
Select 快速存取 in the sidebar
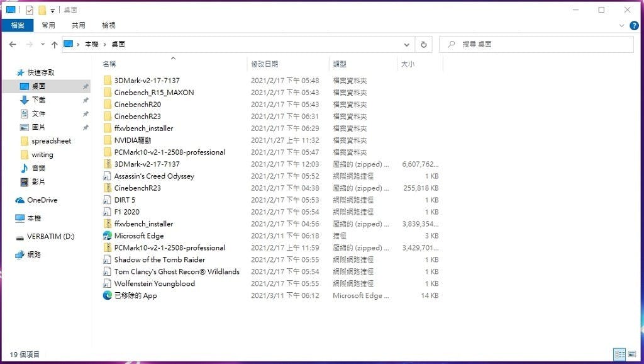[x=41, y=72]
